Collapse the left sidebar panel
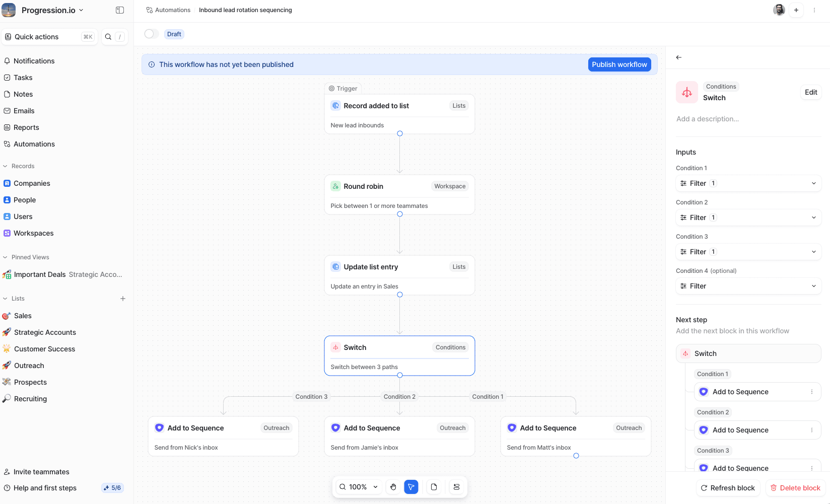Viewport: 830px width, 504px height. (x=120, y=10)
